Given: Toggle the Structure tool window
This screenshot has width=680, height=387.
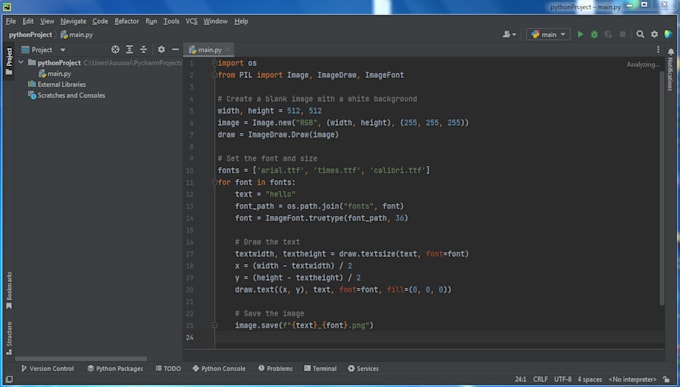Looking at the screenshot, I should (x=9, y=338).
